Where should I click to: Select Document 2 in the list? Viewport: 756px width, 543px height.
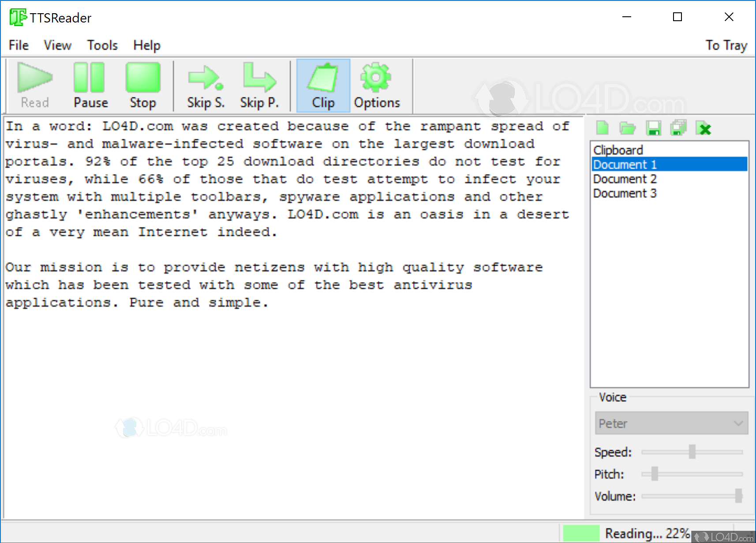[670, 179]
